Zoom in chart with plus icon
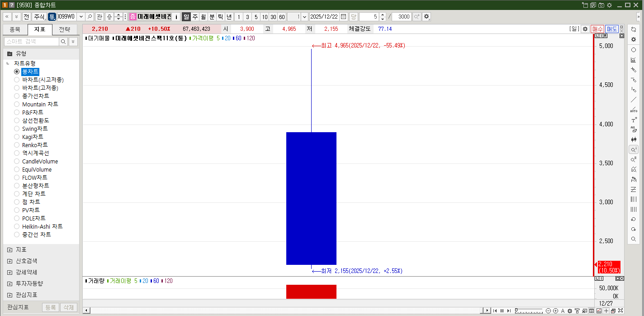This screenshot has height=316, width=644. point(555,311)
